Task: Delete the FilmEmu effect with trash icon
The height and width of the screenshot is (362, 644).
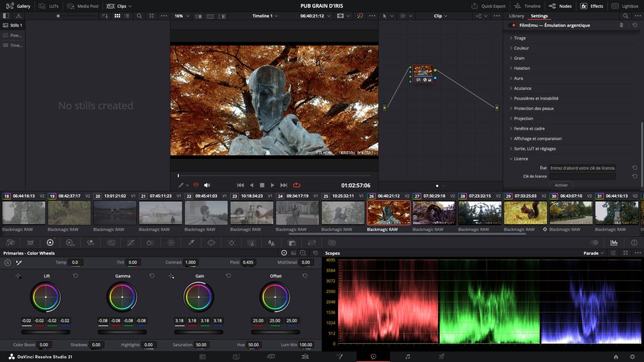Action: [621, 25]
